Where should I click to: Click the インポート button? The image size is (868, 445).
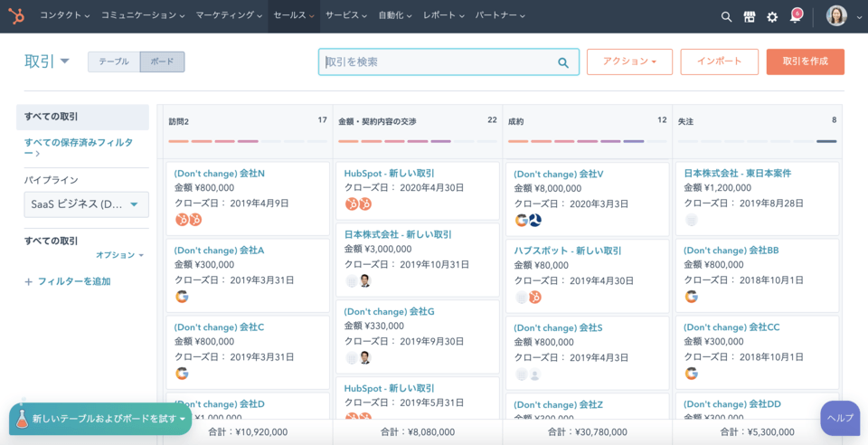point(719,62)
